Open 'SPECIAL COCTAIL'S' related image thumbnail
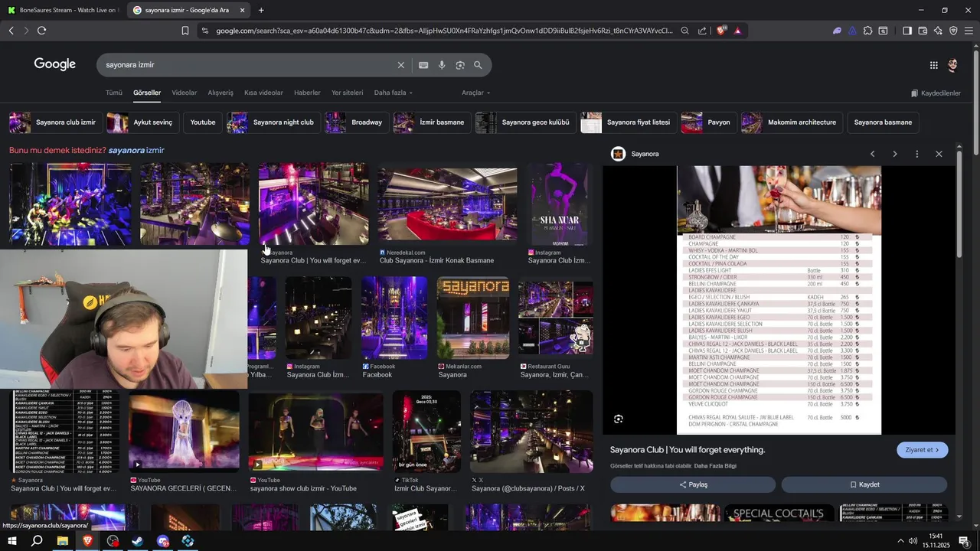980x551 pixels. pos(778,514)
